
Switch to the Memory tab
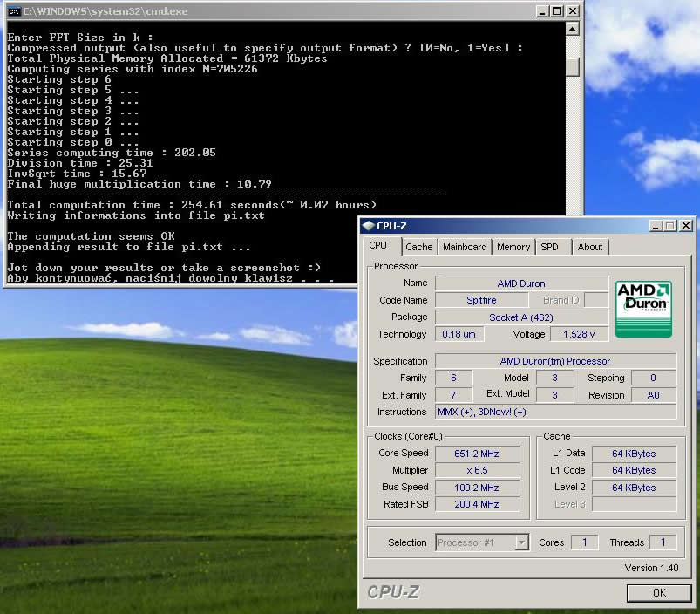click(513, 247)
